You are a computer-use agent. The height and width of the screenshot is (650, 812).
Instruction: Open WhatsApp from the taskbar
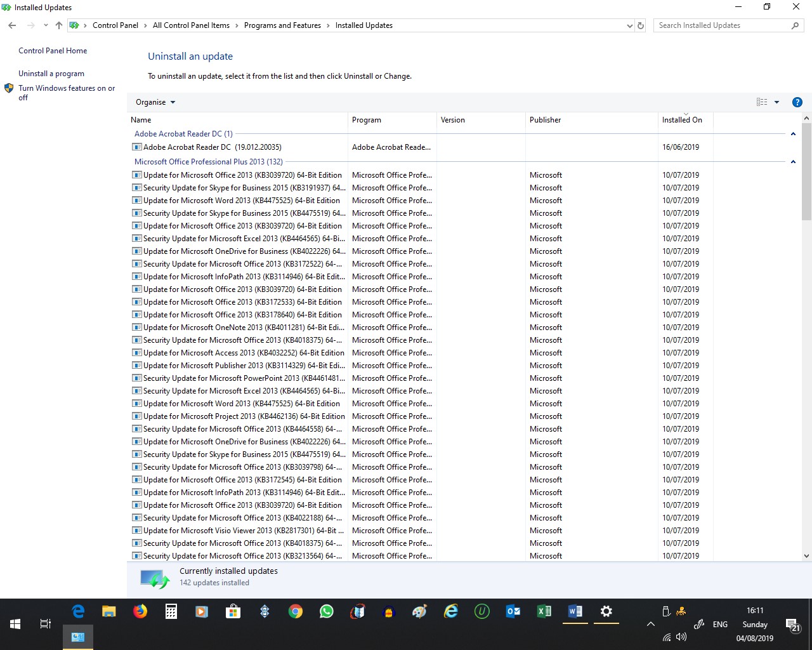click(x=326, y=611)
